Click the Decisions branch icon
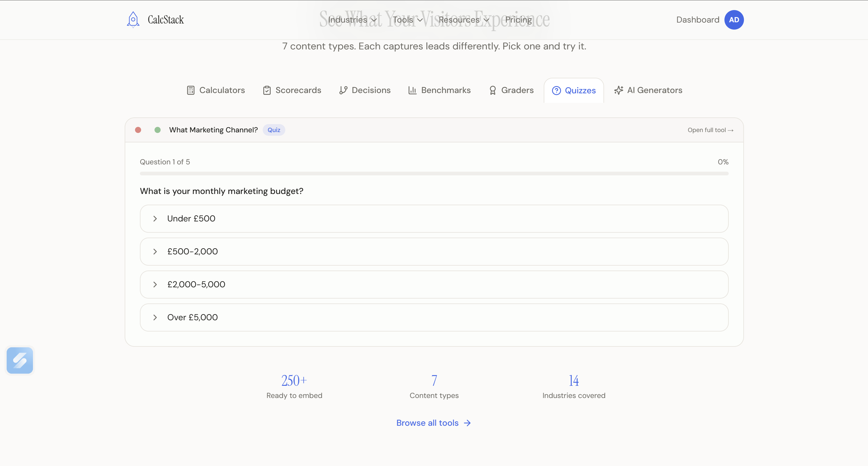 tap(343, 90)
